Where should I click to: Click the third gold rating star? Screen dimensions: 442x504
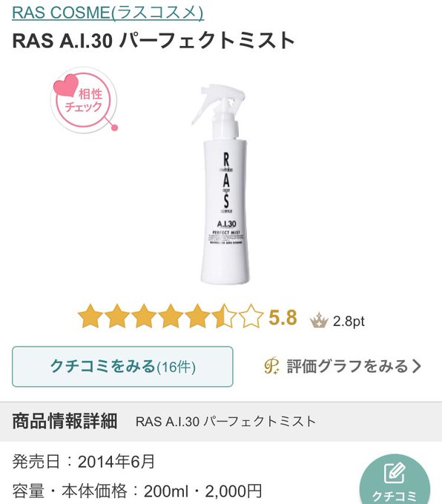(x=144, y=316)
